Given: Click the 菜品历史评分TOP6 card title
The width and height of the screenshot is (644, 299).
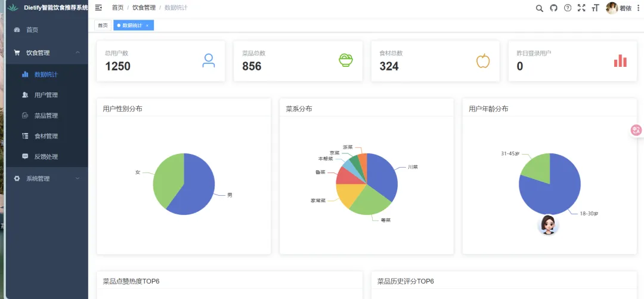Looking at the screenshot, I should (x=405, y=281).
